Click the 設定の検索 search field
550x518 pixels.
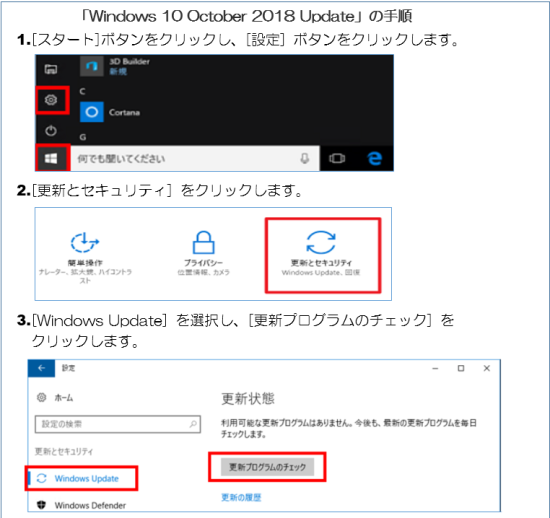pos(118,424)
